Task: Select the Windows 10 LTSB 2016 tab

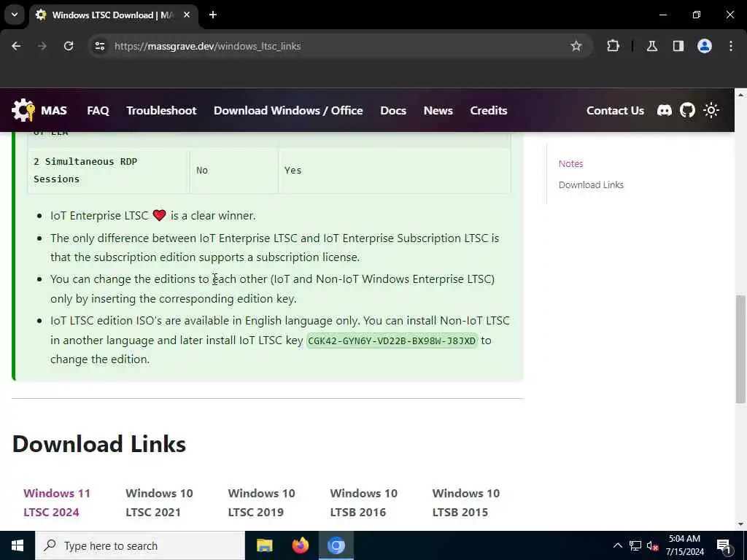Action: [363, 503]
